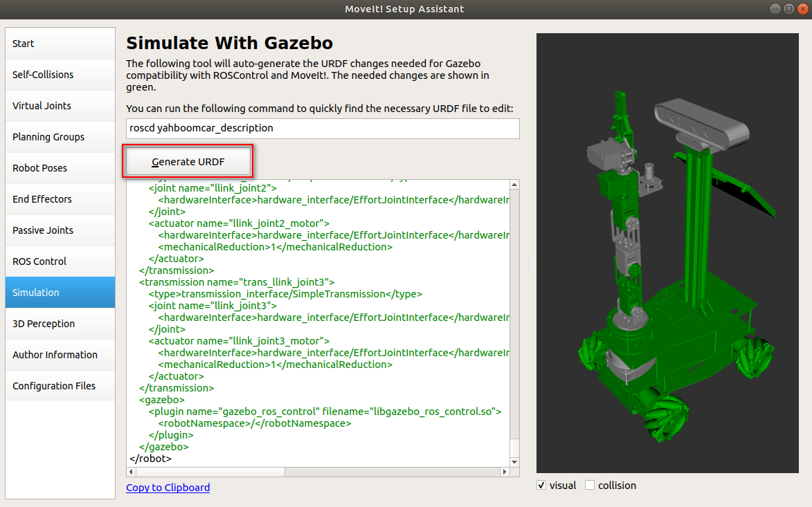Open Robot Poses section
Viewport: 812px width, 507px height.
pyautogui.click(x=60, y=168)
